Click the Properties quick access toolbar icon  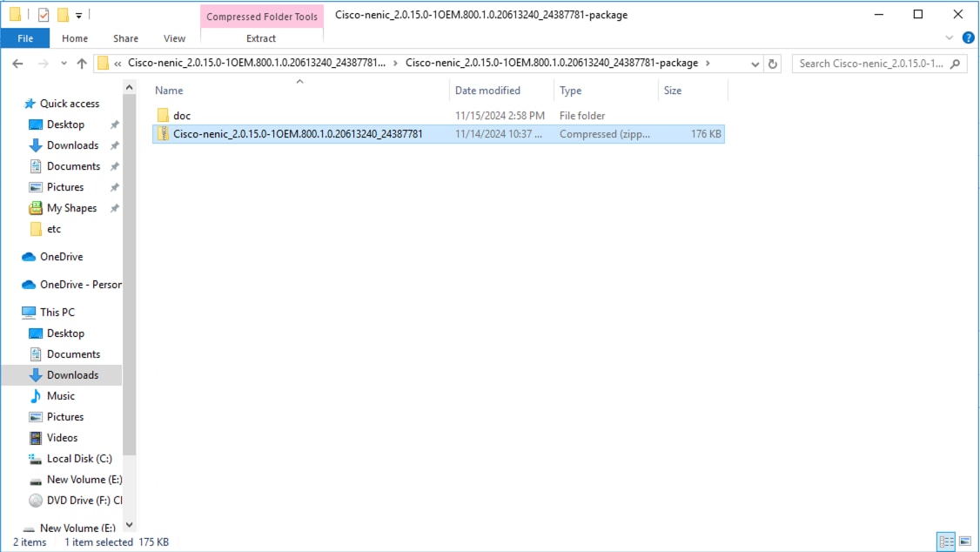(x=44, y=15)
